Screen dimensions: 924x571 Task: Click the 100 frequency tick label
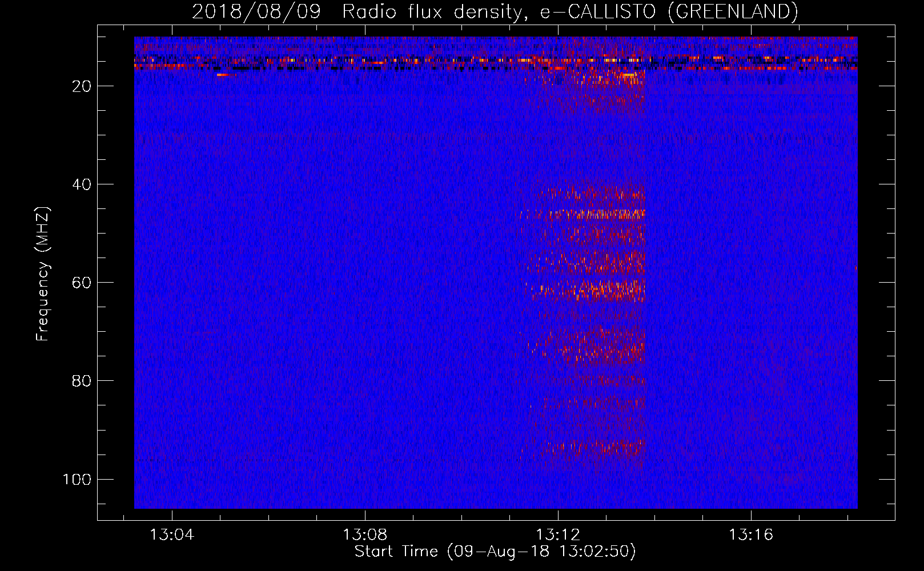pos(77,479)
